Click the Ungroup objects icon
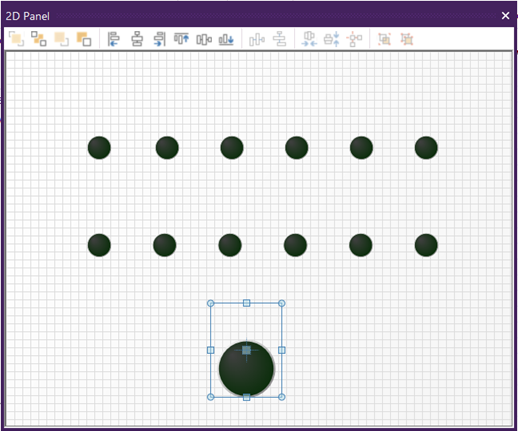 tap(407, 39)
